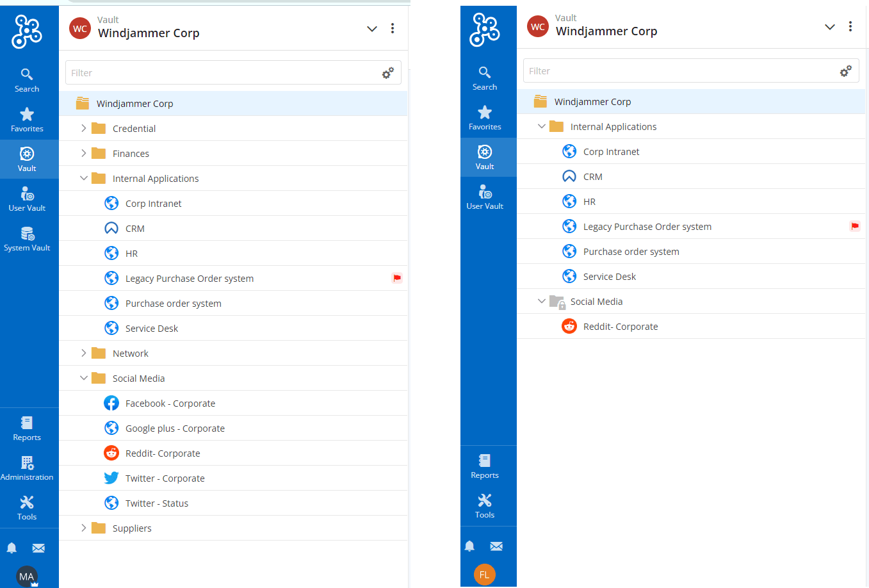
Task: Open the Twitter - Corporate entry
Action: 165,478
